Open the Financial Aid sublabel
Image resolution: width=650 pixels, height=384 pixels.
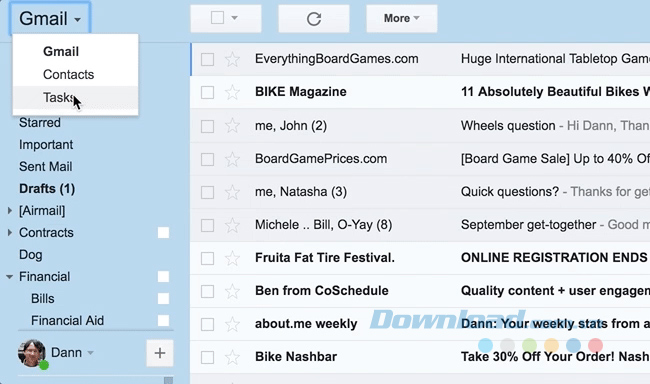click(x=68, y=321)
